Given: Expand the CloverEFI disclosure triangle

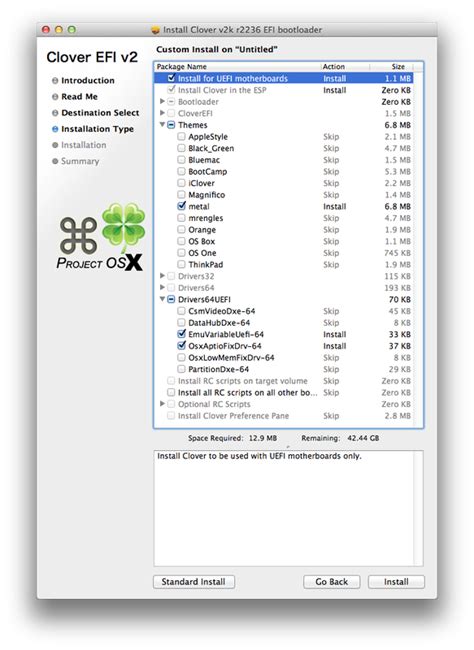Looking at the screenshot, I should pos(162,113).
